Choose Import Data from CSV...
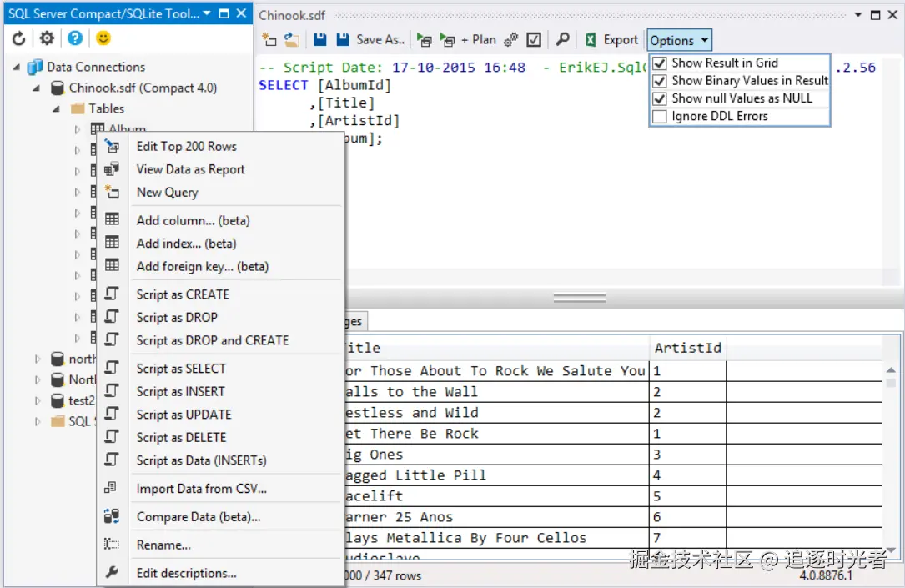The height and width of the screenshot is (588, 905). pyautogui.click(x=201, y=489)
